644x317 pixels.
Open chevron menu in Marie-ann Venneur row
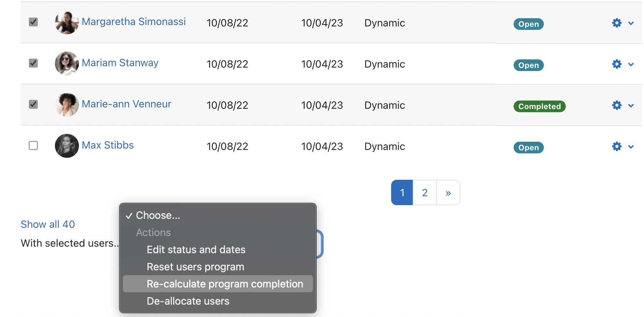point(631,106)
